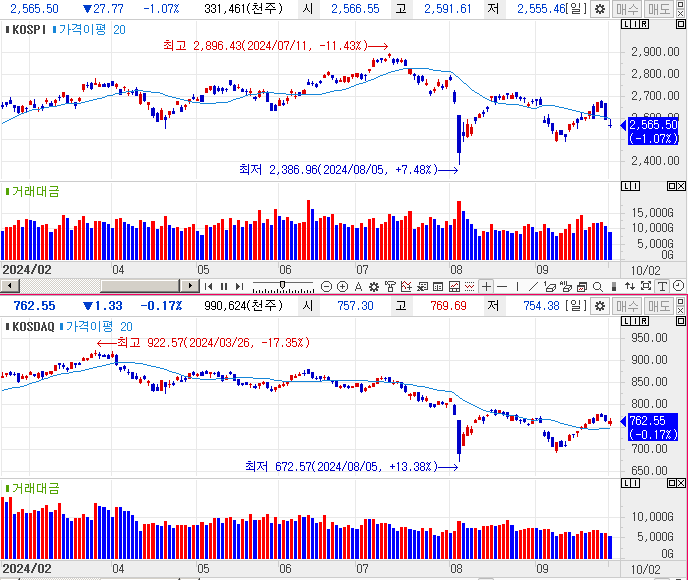Maximize the KOSPI price chart pane

click(x=681, y=25)
